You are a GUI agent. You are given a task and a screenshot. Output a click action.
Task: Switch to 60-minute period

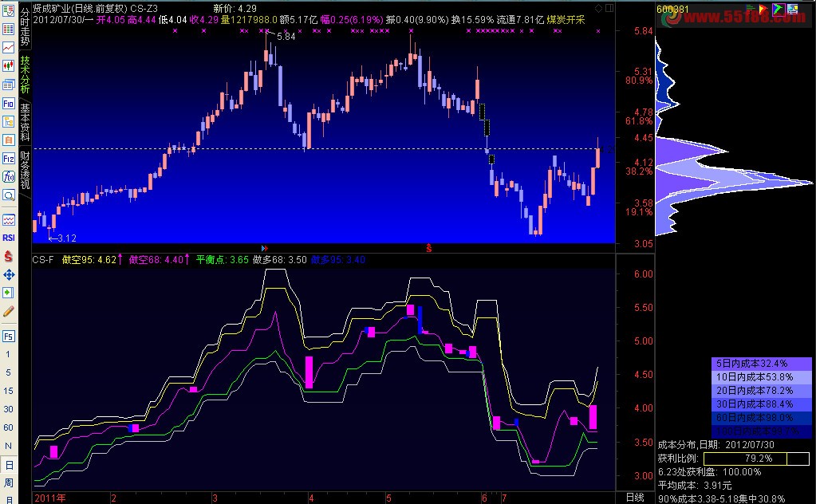8,427
